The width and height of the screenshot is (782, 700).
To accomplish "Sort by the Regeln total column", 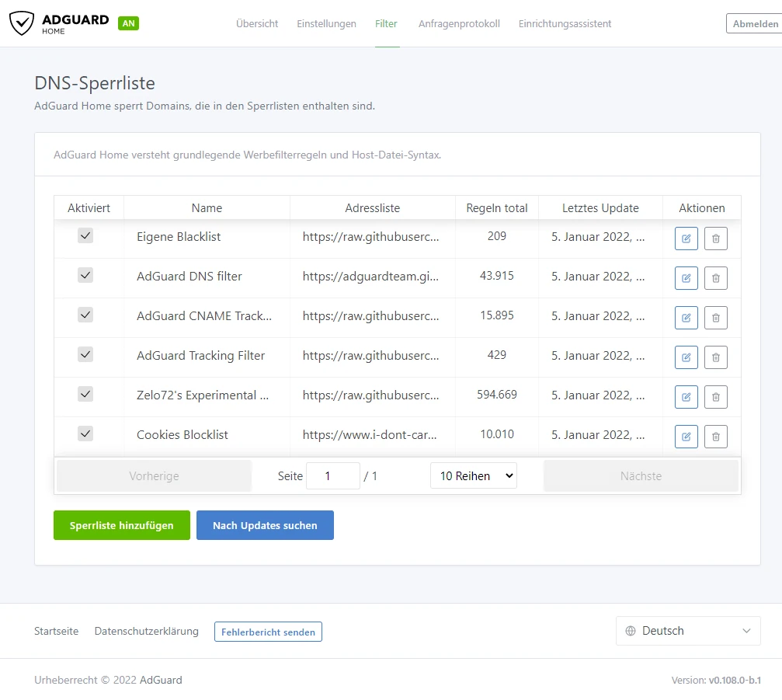I will coord(497,208).
